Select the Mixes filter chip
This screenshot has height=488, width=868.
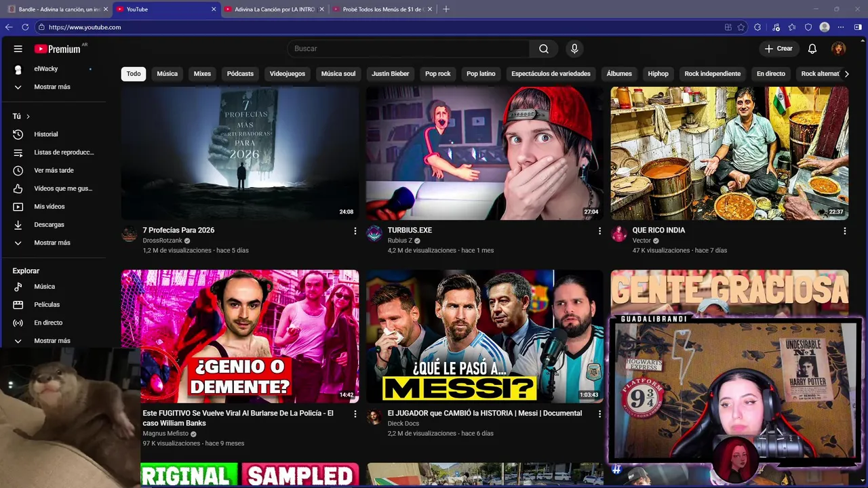202,74
